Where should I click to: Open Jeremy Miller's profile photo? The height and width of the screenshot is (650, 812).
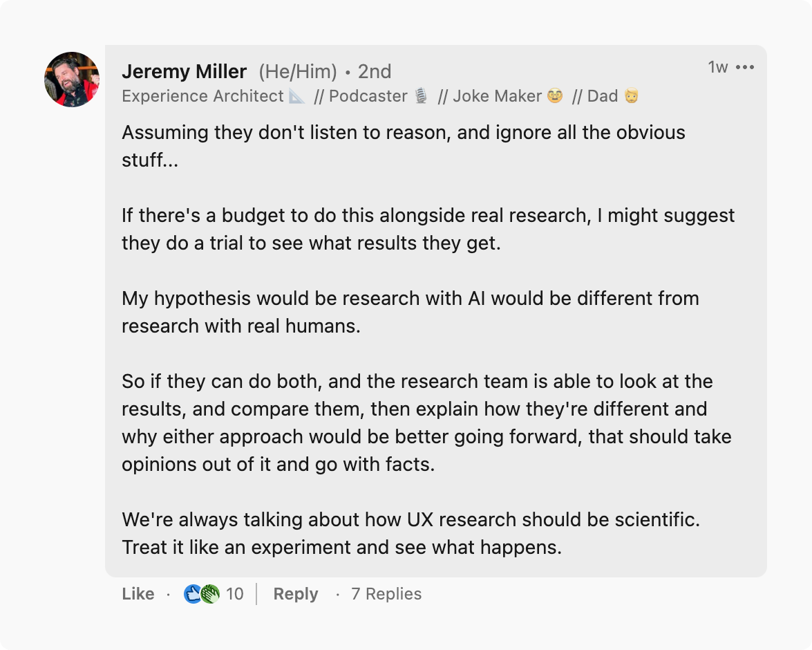tap(72, 80)
